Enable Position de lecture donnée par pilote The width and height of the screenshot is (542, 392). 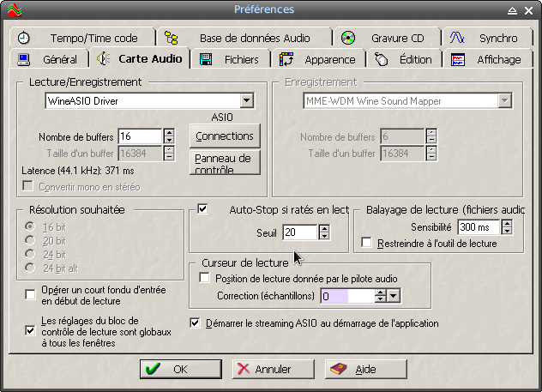click(x=205, y=278)
